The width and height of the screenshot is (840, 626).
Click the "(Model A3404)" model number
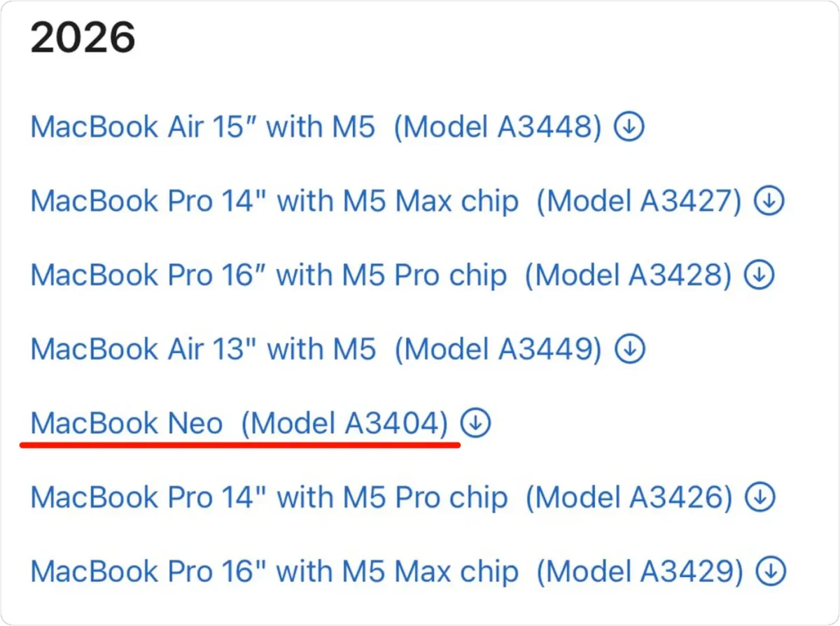click(x=344, y=423)
